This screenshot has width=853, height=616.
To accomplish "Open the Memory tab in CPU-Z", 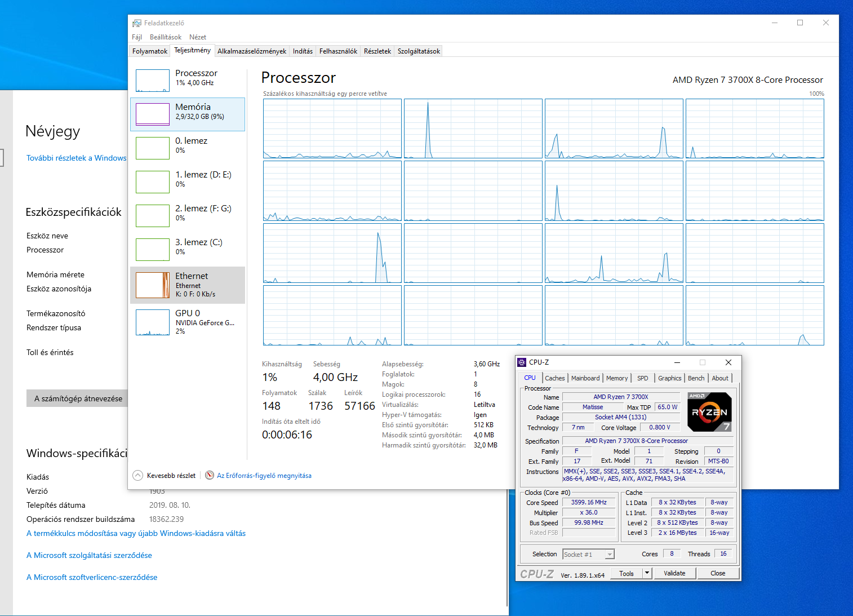I will coord(617,378).
